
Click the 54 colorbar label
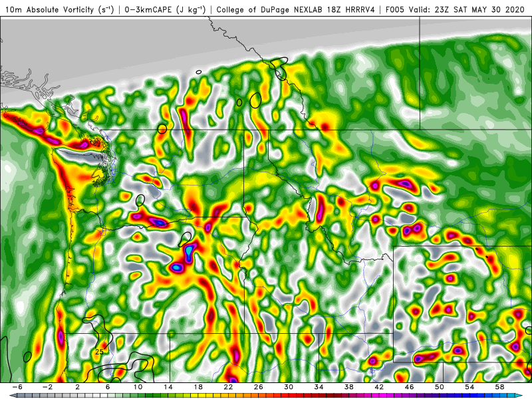469,387
